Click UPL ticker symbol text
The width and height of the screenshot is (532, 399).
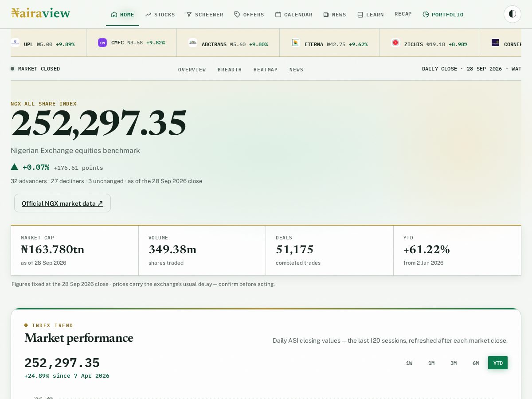28,44
